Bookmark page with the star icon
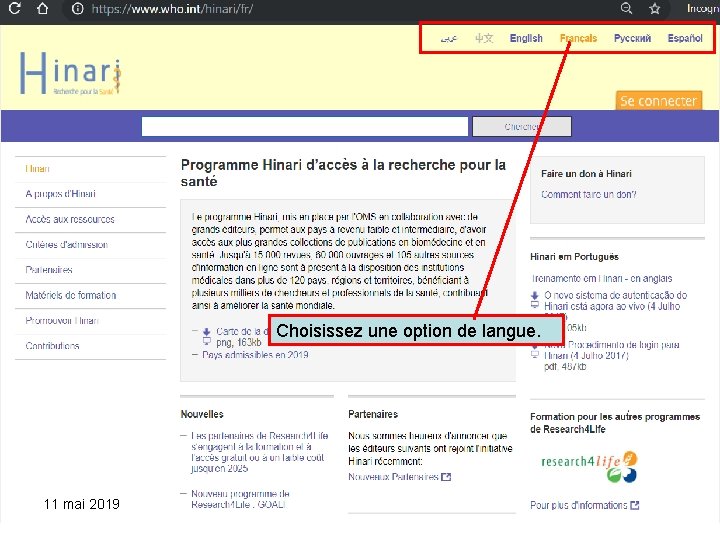Screen dimensions: 720x540 (655, 9)
